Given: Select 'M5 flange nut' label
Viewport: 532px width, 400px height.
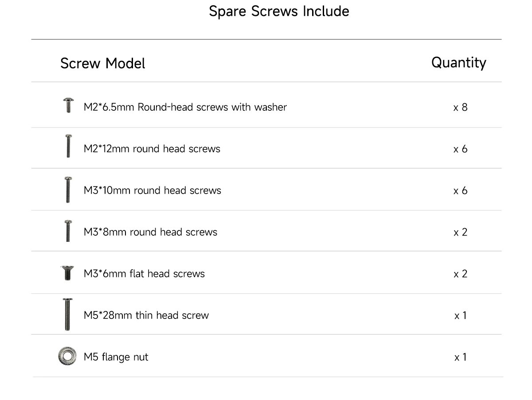Looking at the screenshot, I should pos(116,357).
